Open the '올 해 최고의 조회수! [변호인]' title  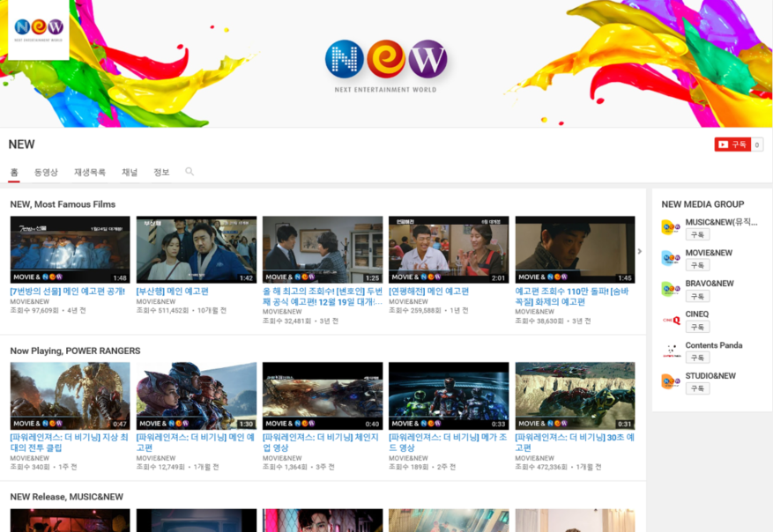click(323, 296)
